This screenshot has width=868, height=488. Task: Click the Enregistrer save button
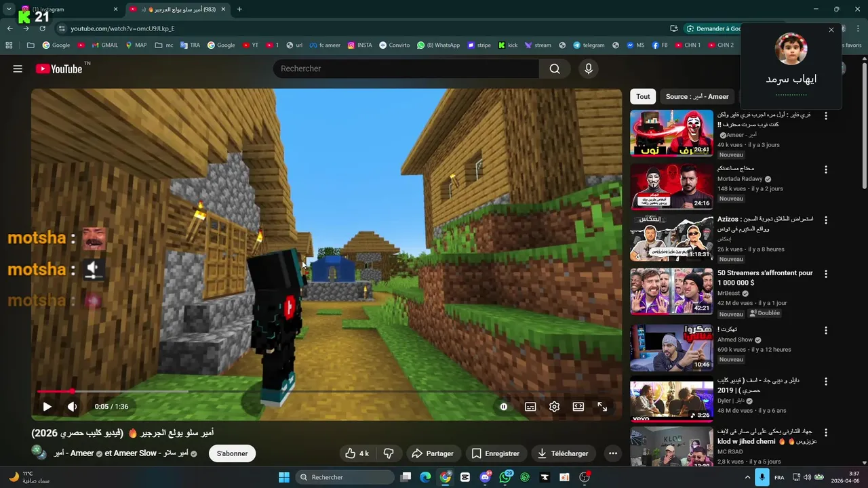point(496,453)
